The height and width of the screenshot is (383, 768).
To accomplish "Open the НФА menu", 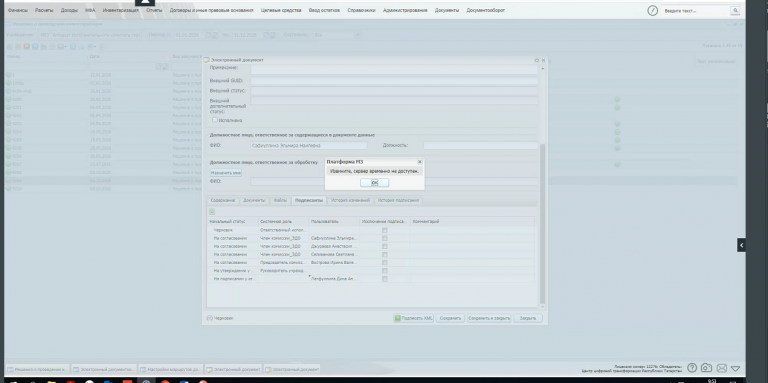I will [90, 10].
